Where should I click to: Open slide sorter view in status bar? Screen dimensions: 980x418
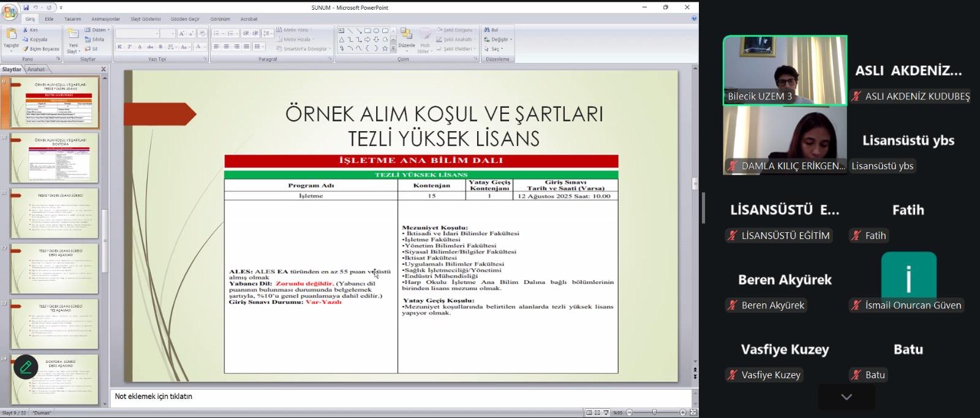pyautogui.click(x=597, y=413)
